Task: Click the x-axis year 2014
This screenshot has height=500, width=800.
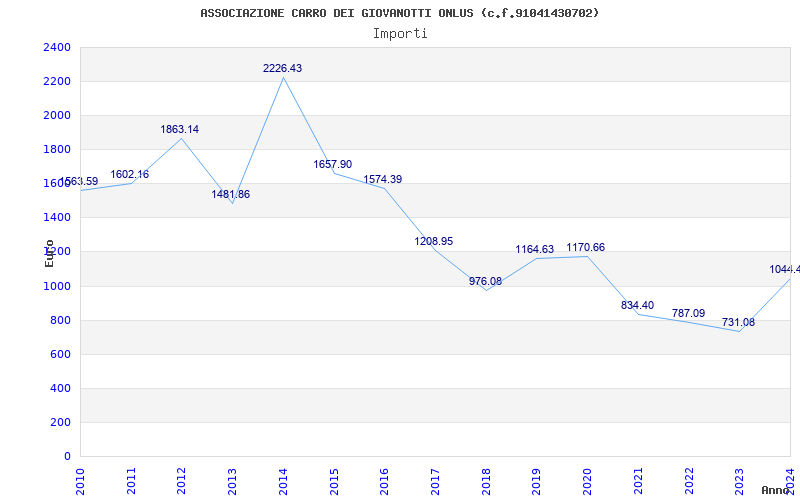Action: point(283,481)
